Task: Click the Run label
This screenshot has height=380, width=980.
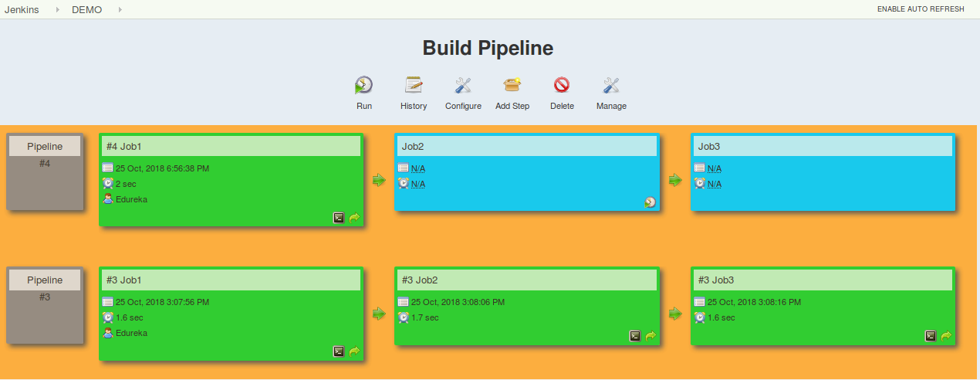Action: pos(364,106)
